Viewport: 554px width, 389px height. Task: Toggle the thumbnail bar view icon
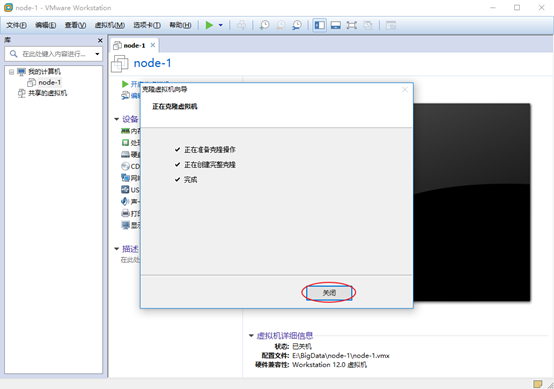pos(336,25)
